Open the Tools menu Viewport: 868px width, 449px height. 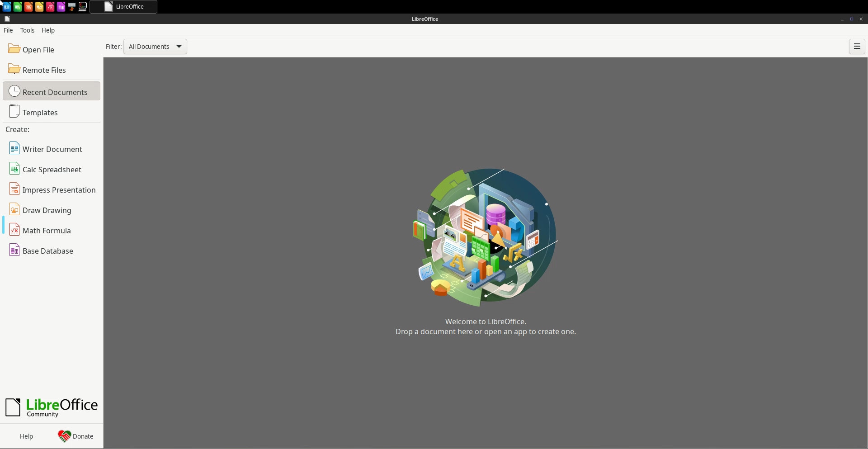pyautogui.click(x=27, y=30)
